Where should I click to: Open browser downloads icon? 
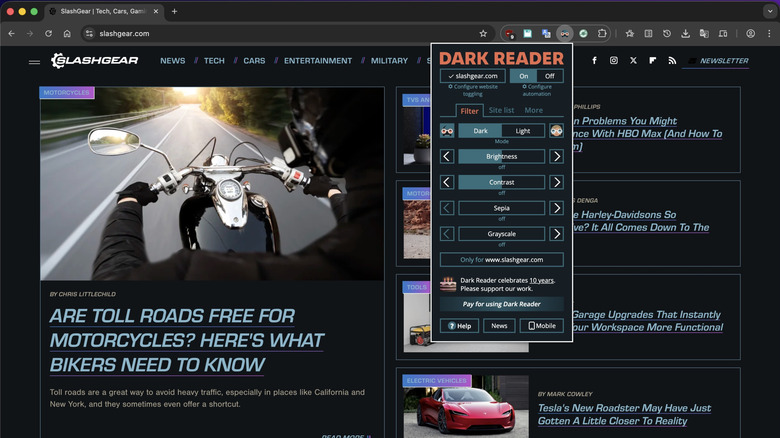pos(685,34)
